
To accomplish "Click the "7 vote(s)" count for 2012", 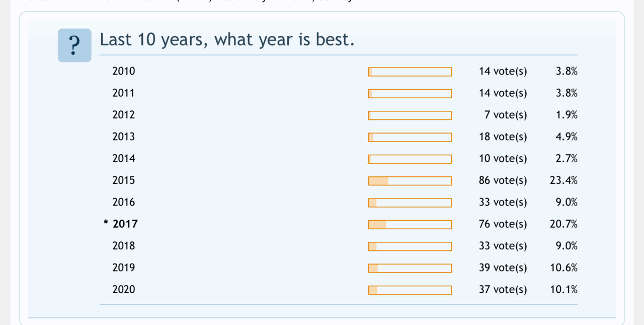I will [506, 115].
